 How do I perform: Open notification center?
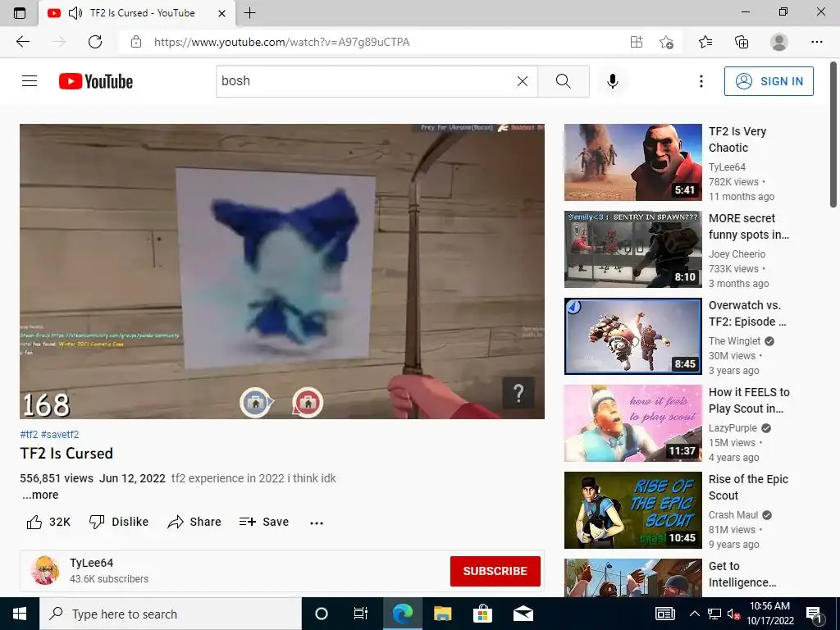coord(815,614)
